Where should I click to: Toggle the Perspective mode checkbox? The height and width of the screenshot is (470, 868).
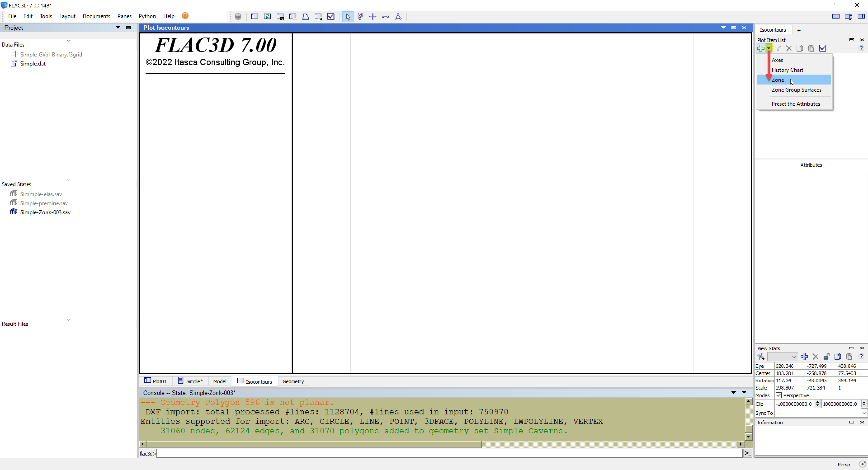[x=779, y=395]
